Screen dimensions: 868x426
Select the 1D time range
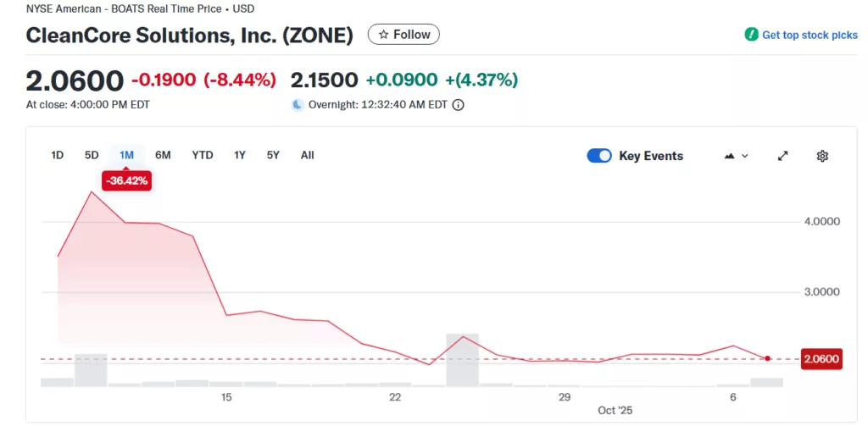[x=58, y=155]
